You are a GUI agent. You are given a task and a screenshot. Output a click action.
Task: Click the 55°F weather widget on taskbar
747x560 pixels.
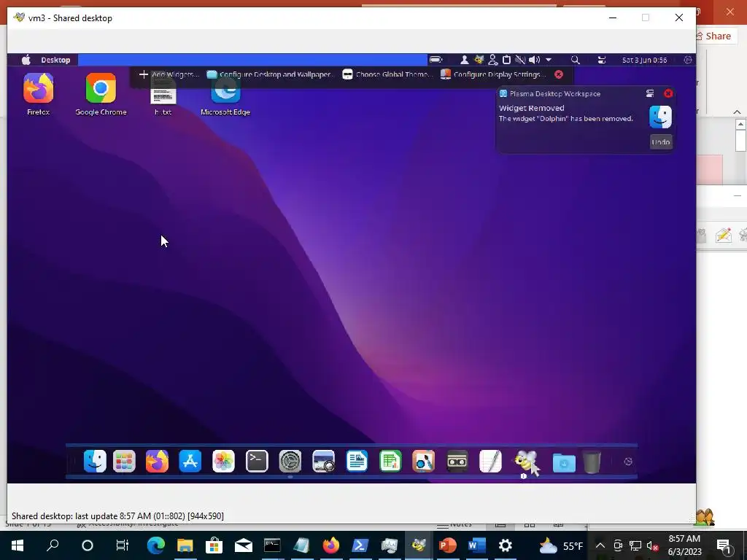(561, 545)
